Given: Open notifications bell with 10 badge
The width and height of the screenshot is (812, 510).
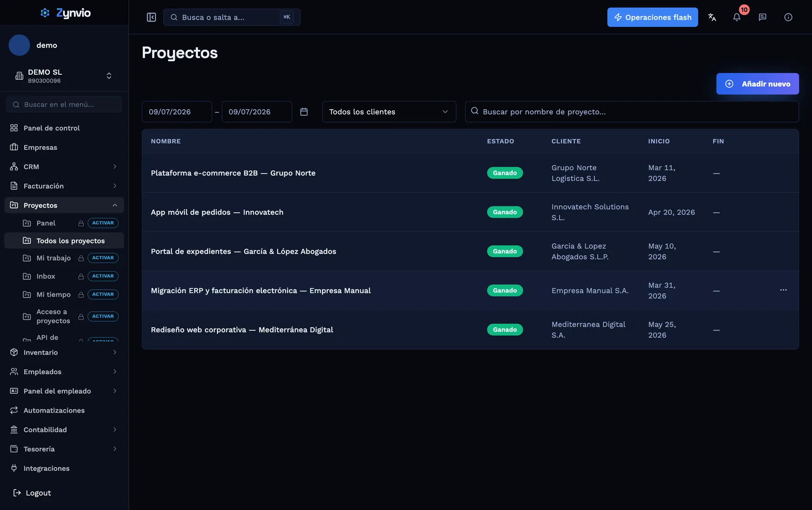Looking at the screenshot, I should [737, 17].
